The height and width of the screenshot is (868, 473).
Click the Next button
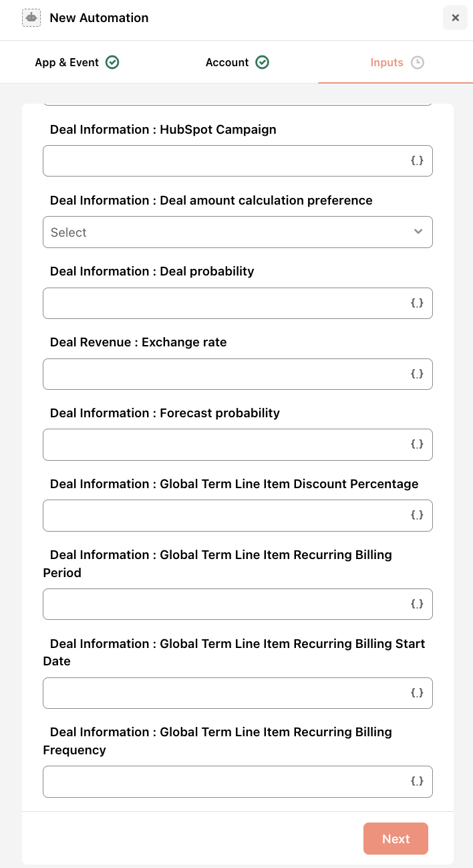pos(396,839)
